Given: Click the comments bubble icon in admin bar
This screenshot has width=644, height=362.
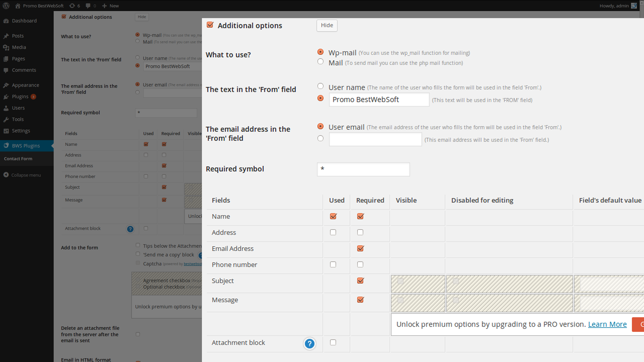Looking at the screenshot, I should point(88,6).
